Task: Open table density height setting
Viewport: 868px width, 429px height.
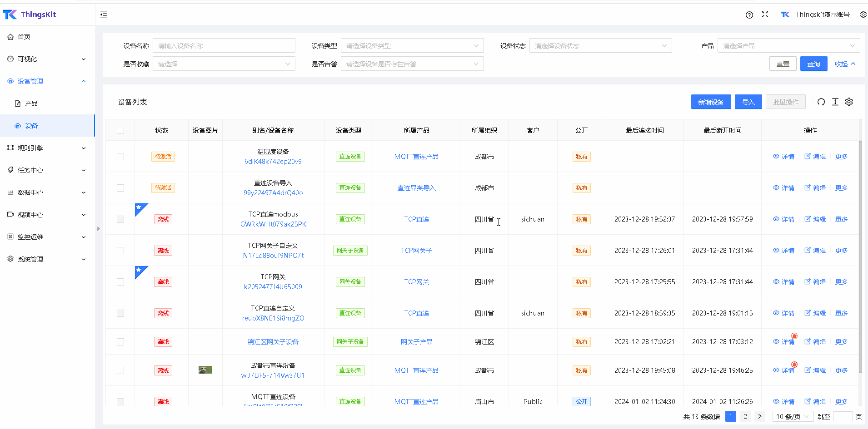Action: [835, 102]
